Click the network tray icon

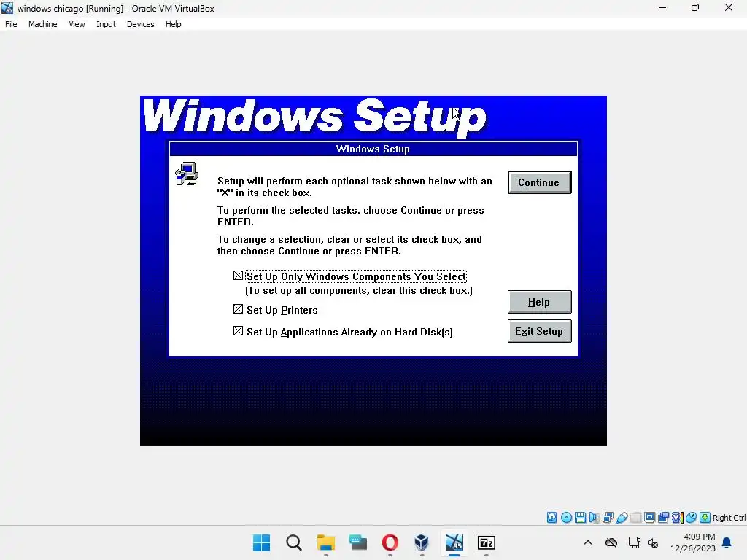(634, 542)
